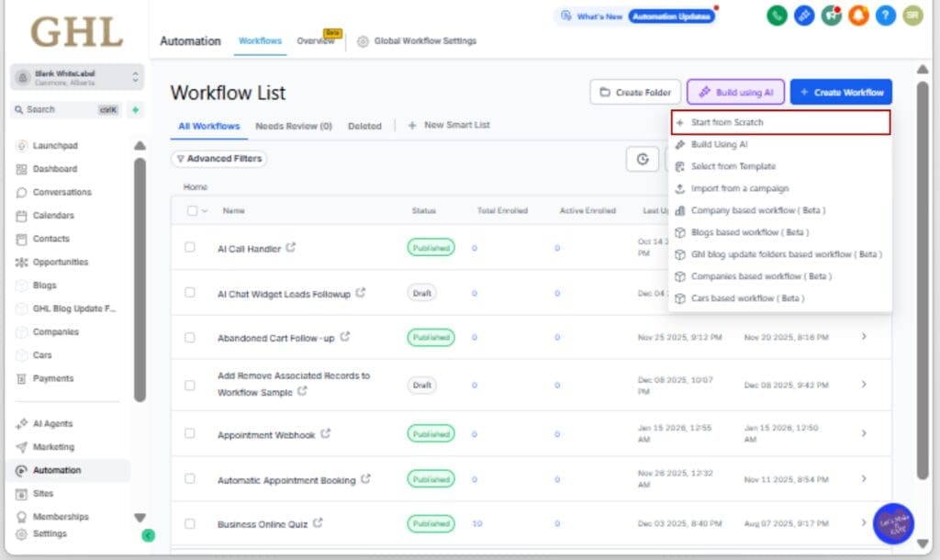Open AI Agents in the sidebar

click(x=52, y=423)
